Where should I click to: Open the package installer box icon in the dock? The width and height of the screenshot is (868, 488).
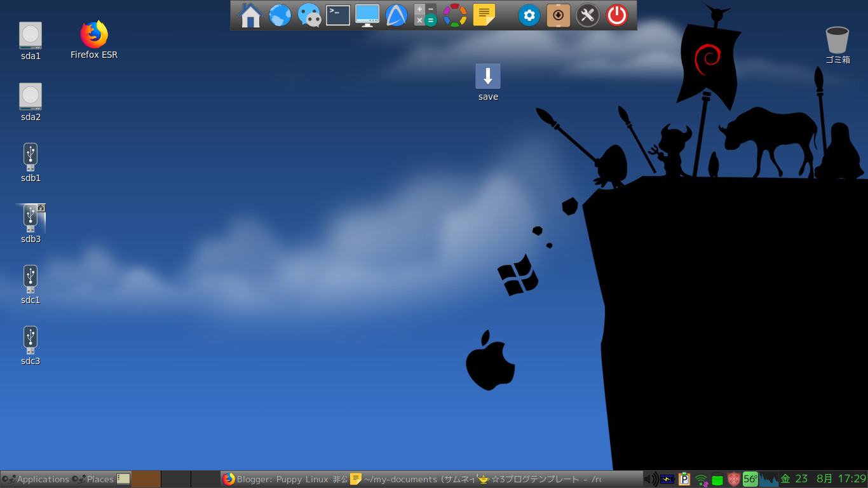click(x=559, y=15)
